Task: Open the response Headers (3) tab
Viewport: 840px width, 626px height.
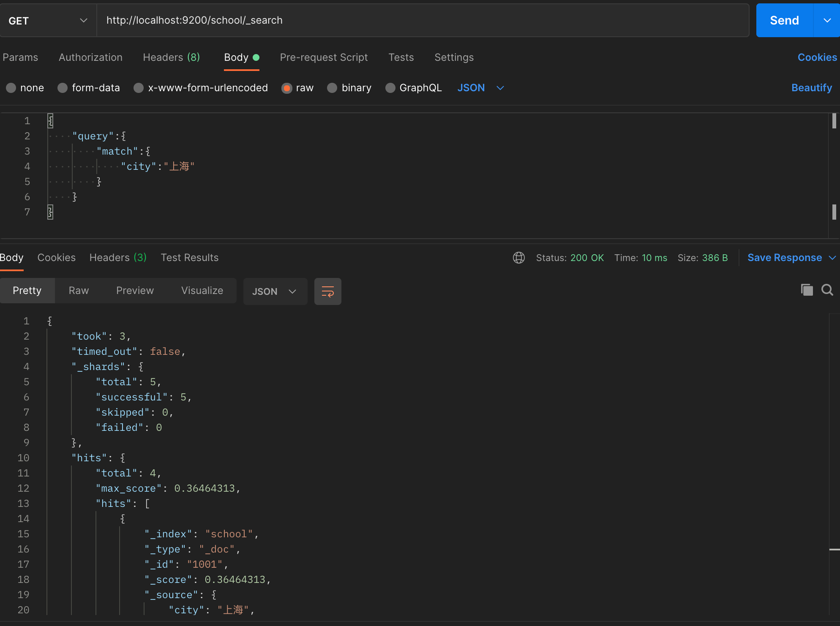Action: (118, 258)
